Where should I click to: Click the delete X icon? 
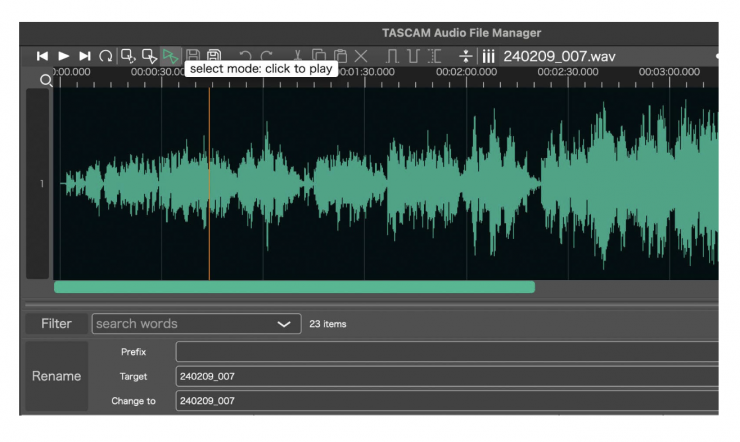361,57
